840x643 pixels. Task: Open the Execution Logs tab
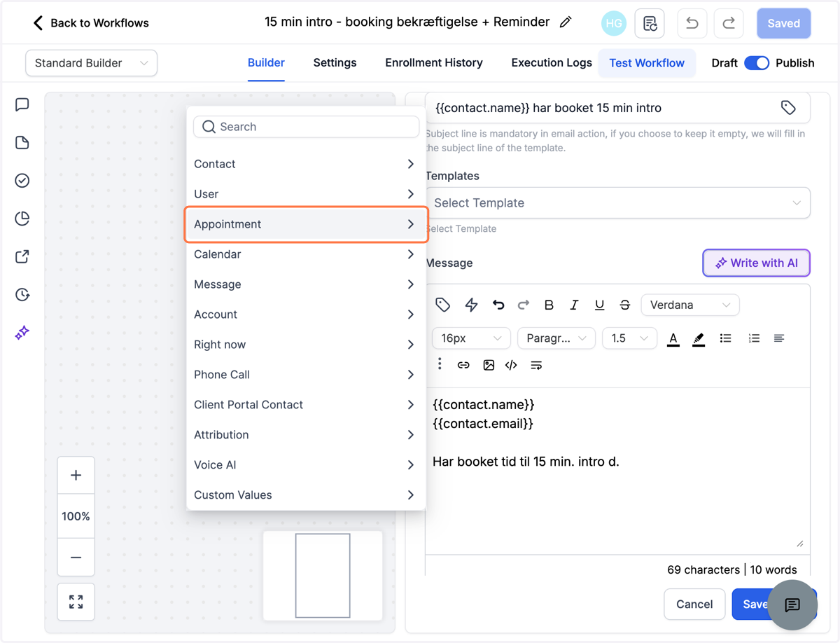[552, 63]
